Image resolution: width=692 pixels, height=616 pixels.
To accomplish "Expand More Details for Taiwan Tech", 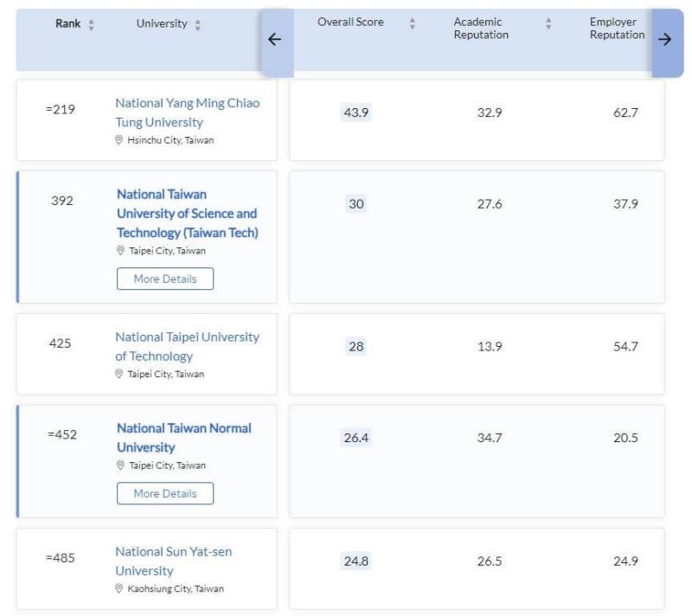I will point(164,278).
